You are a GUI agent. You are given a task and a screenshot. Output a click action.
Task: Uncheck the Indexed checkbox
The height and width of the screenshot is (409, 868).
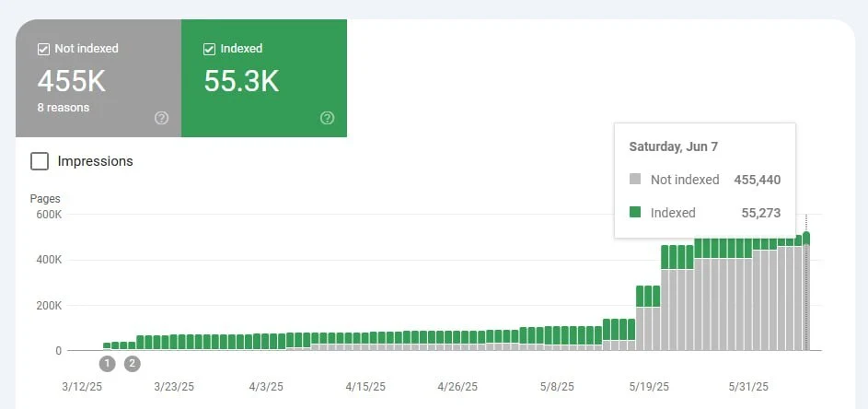coord(209,49)
